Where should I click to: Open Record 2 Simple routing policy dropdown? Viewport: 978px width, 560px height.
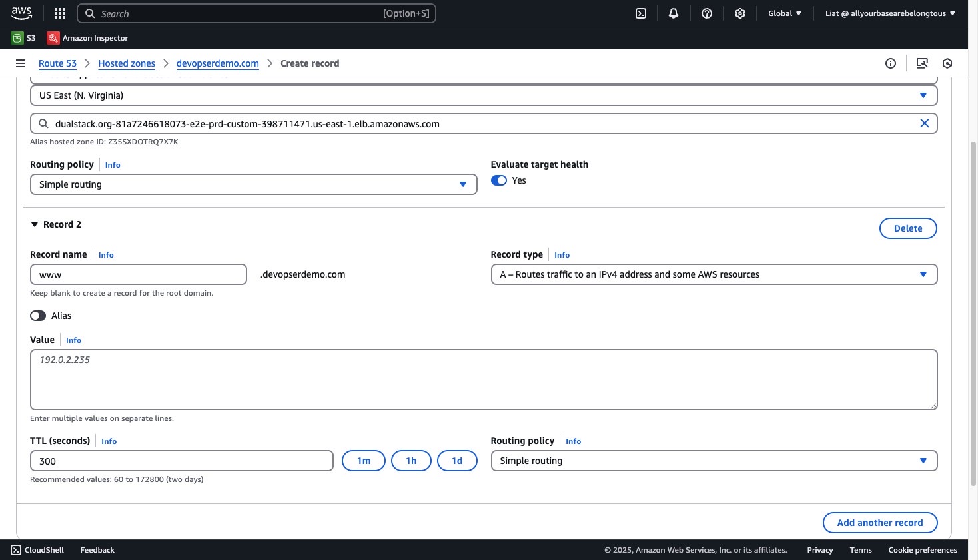pyautogui.click(x=714, y=461)
